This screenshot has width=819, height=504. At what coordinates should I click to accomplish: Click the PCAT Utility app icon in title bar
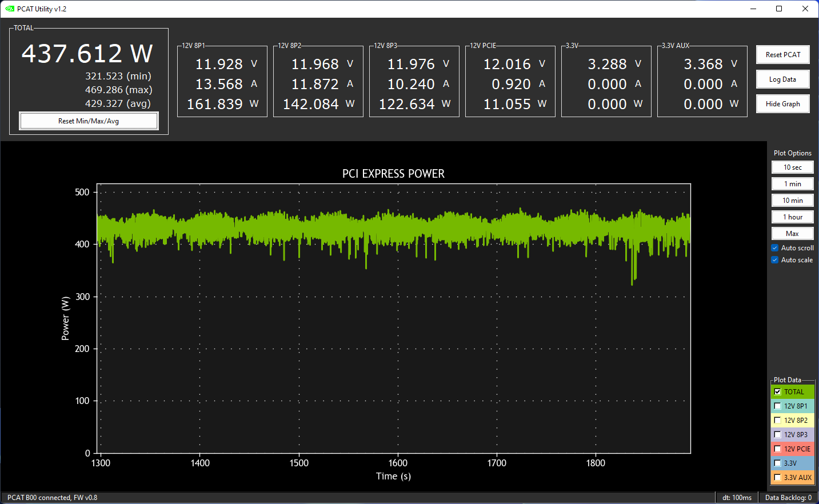(x=10, y=9)
